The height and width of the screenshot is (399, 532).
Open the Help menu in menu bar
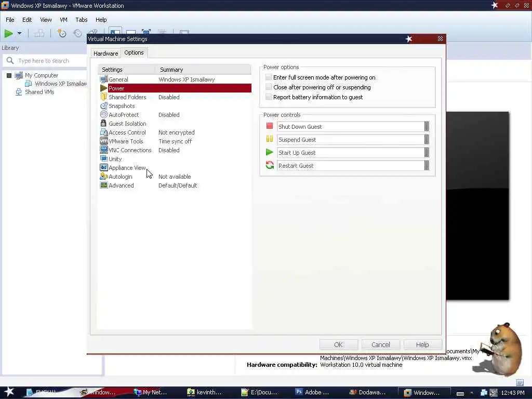pyautogui.click(x=101, y=20)
